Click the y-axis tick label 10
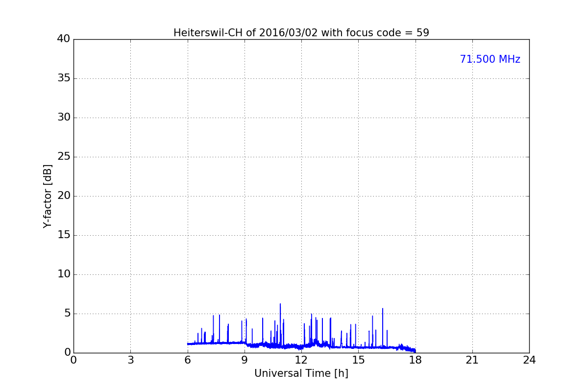This screenshot has height=392, width=588. [63, 274]
